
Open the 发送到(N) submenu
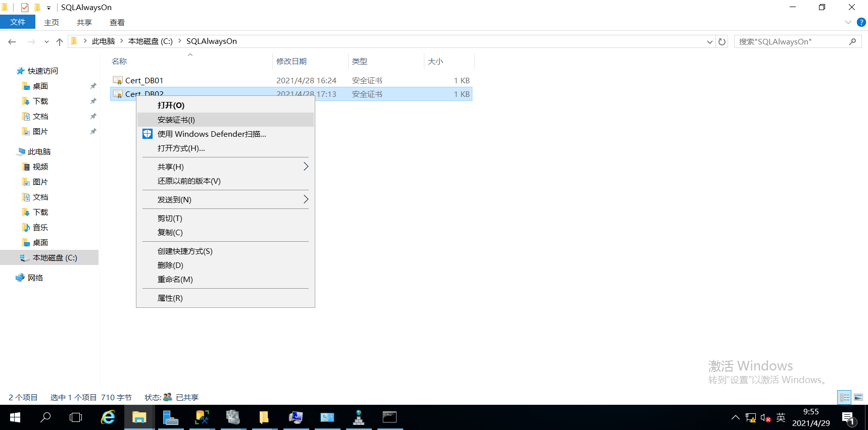(x=225, y=199)
